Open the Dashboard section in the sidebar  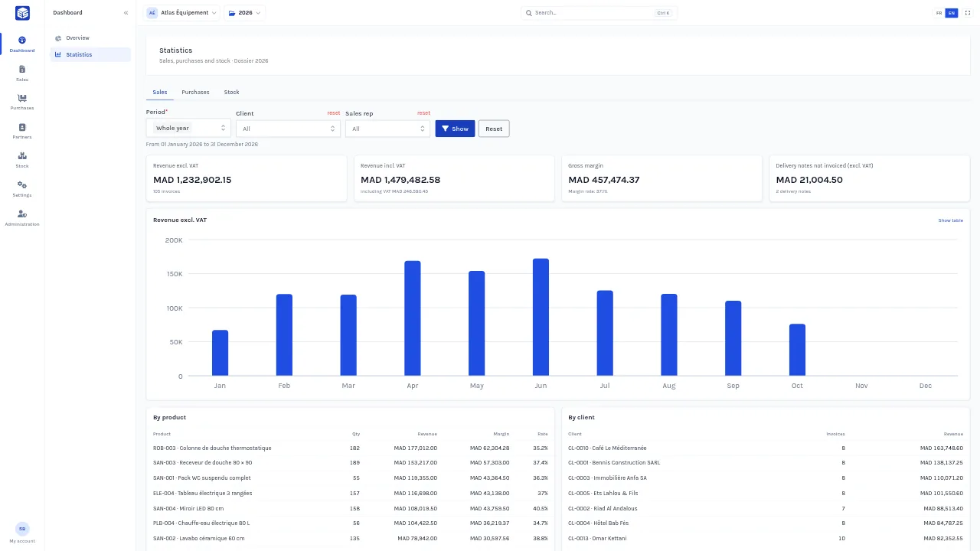[x=22, y=44]
